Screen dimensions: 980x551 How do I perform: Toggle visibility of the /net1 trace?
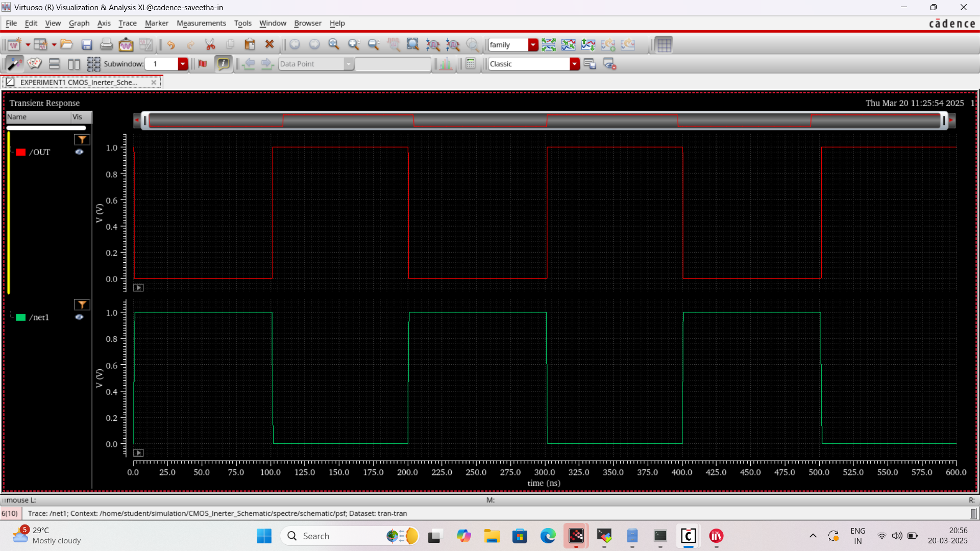[80, 317]
